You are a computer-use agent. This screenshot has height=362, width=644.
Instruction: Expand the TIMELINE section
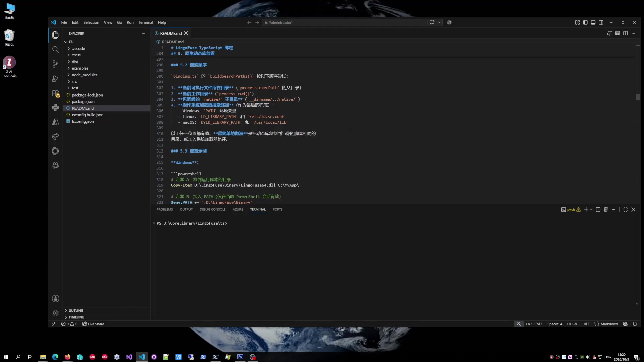(x=107, y=317)
